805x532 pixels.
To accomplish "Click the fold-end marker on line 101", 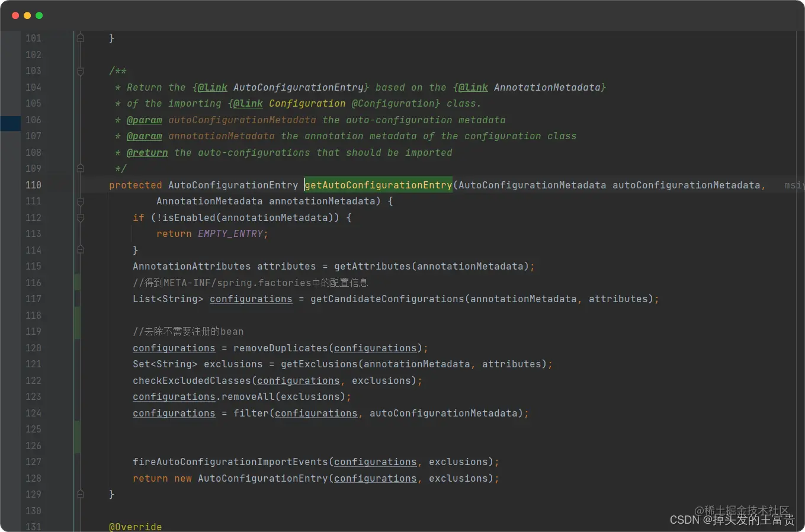I will point(81,39).
